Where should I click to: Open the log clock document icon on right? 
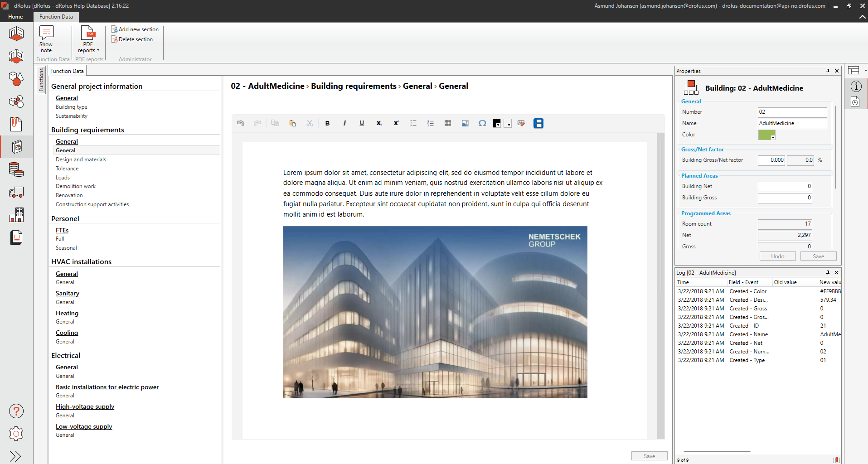[855, 102]
